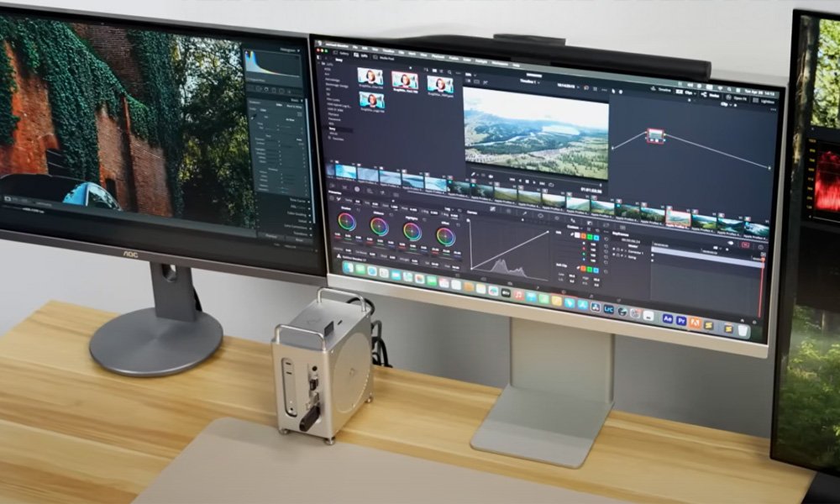Open the Help menu in the menu bar
Viewport: 840px width, 504px height.
[516, 65]
